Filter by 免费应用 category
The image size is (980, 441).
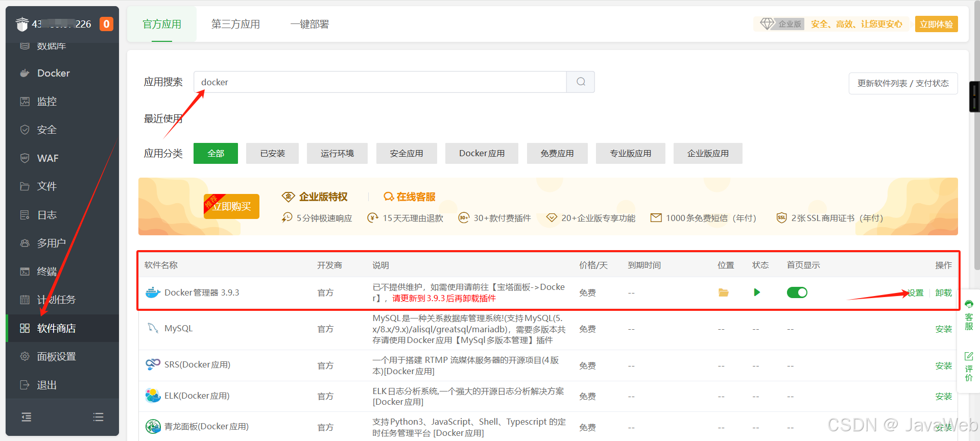tap(557, 153)
